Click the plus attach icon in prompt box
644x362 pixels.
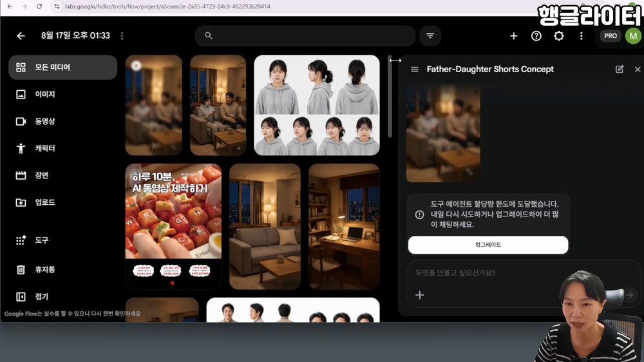tap(420, 295)
